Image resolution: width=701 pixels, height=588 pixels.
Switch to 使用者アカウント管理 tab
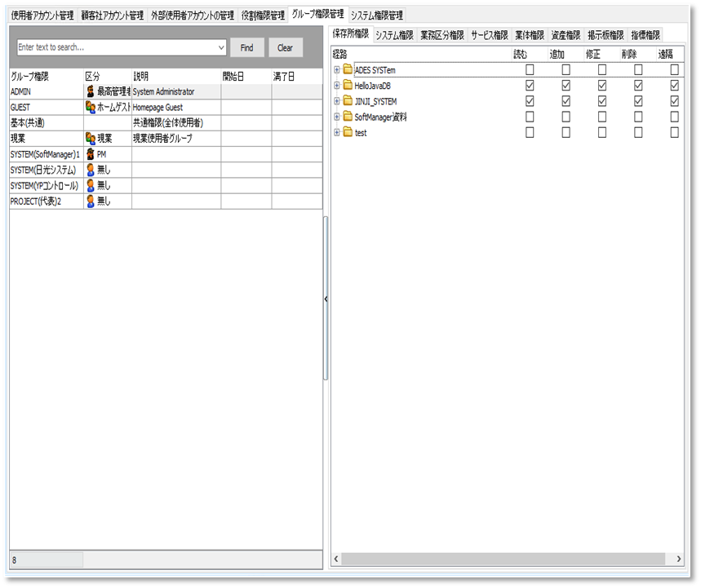(42, 15)
